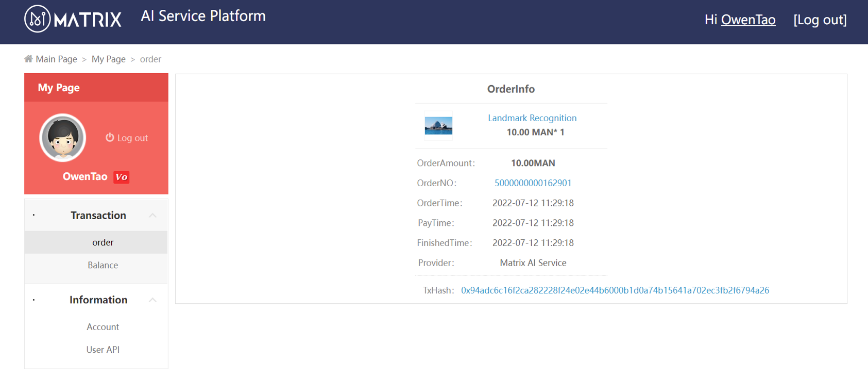Open the TxHash transaction link
Screen dimensions: 868x377
[615, 290]
